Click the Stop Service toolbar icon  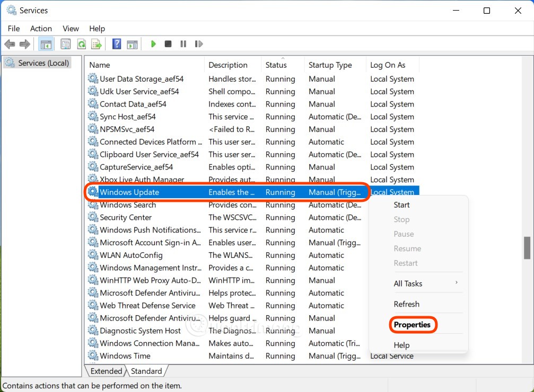click(168, 44)
